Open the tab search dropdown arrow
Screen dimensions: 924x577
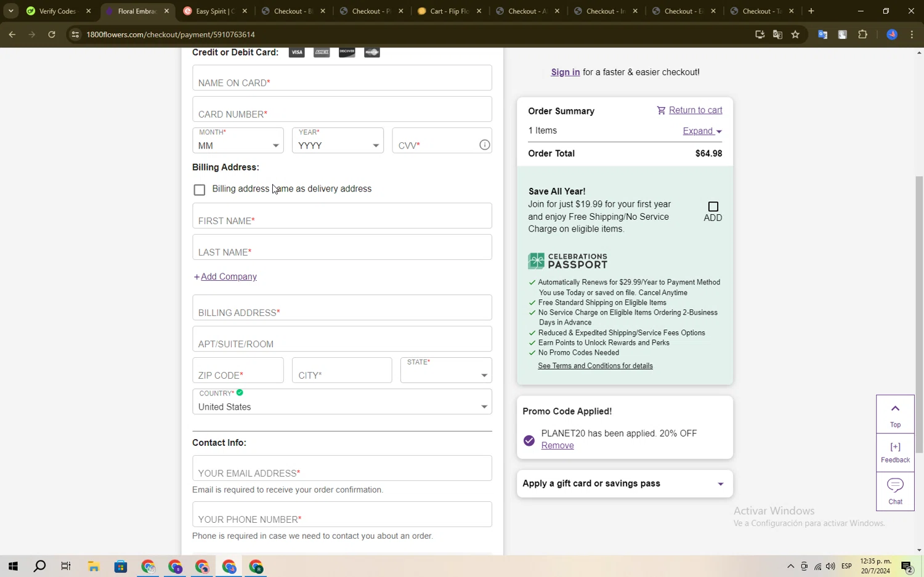pyautogui.click(x=11, y=11)
